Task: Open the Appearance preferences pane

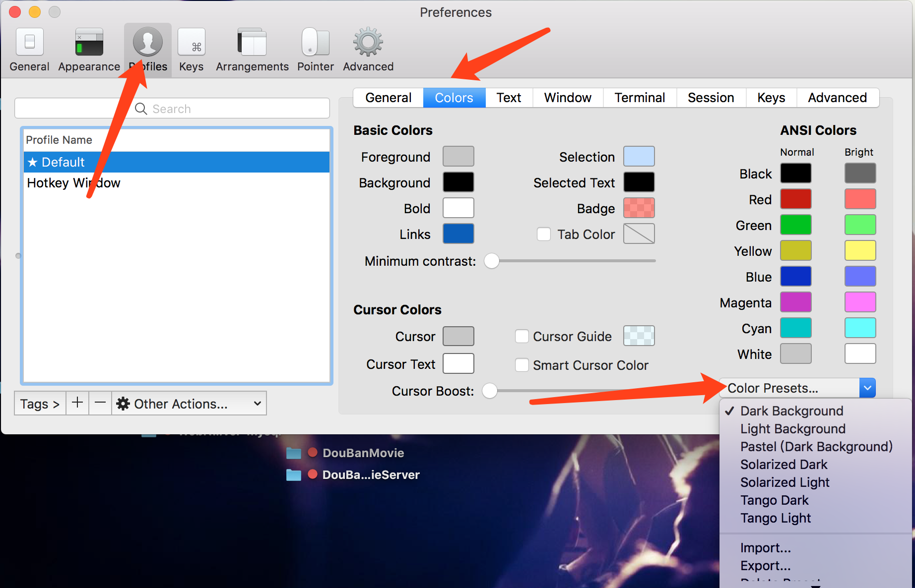Action: 89,50
